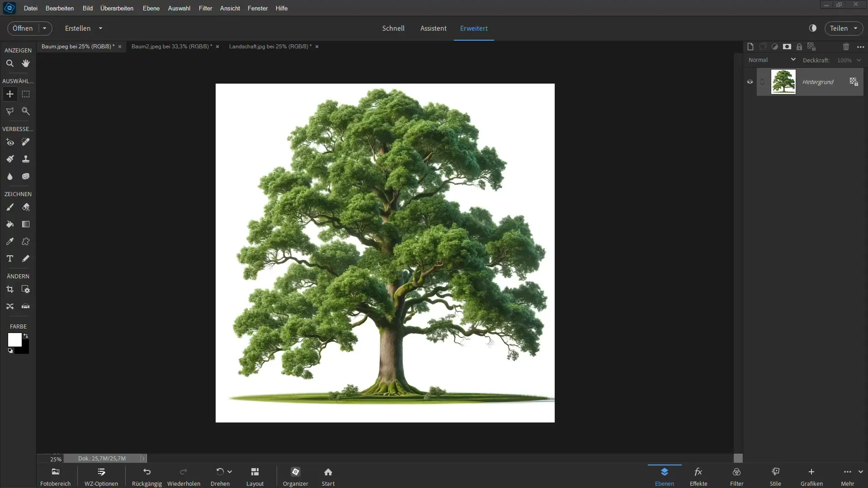Switch to the Baum2.jpeg document tab
This screenshot has width=868, height=488.
click(172, 46)
